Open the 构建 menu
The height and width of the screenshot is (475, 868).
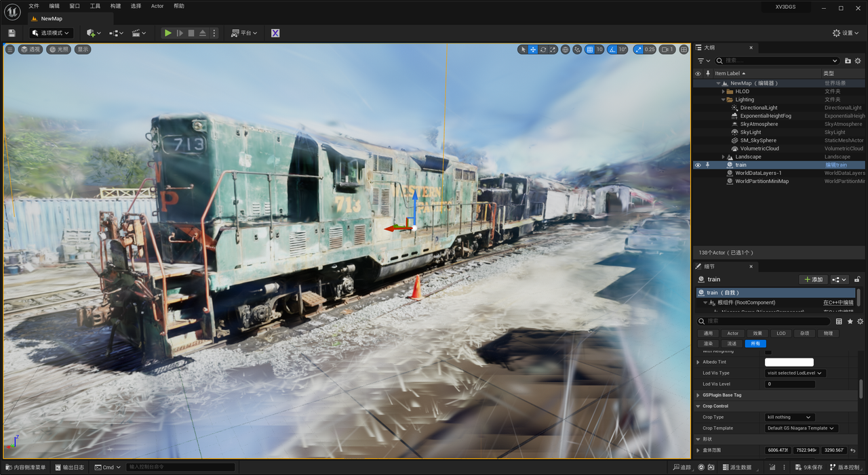(x=116, y=6)
